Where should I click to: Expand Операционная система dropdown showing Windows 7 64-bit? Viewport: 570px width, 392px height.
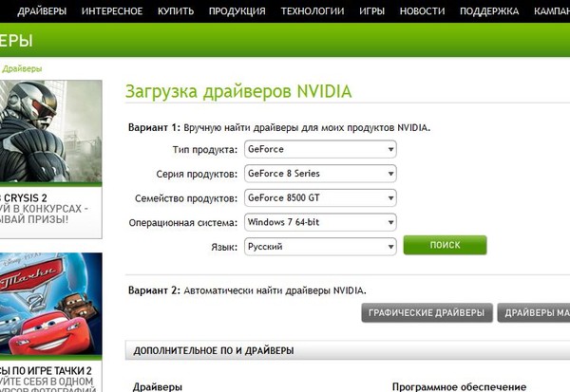point(320,222)
